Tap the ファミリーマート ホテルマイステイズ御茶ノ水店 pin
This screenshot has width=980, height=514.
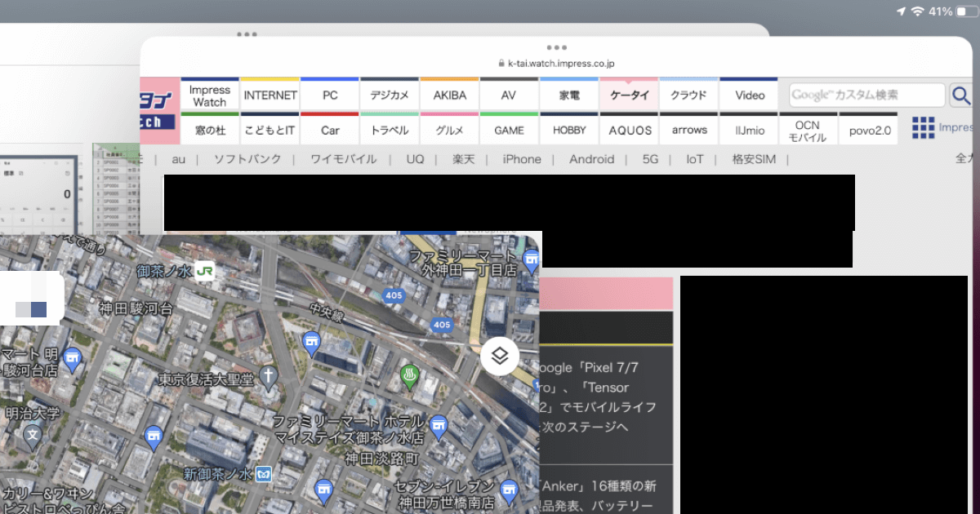439,425
